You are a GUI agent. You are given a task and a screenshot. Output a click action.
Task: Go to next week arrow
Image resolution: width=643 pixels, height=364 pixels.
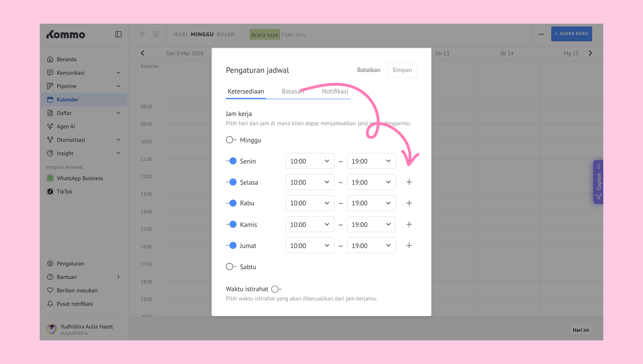[x=590, y=53]
